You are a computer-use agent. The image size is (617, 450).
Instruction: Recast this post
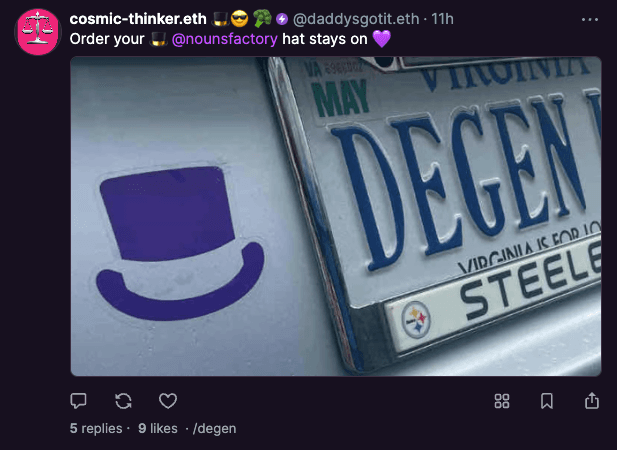point(124,400)
